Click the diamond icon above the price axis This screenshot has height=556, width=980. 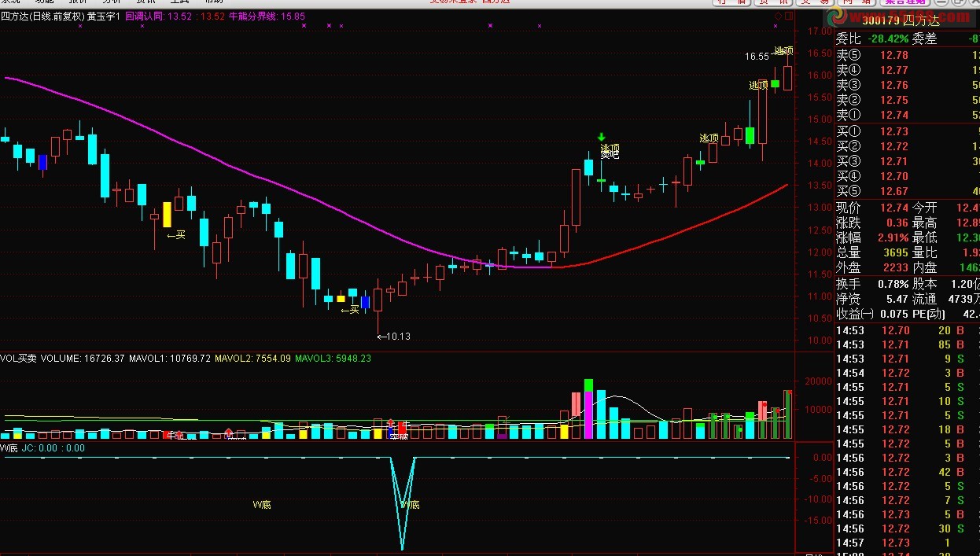(x=779, y=16)
